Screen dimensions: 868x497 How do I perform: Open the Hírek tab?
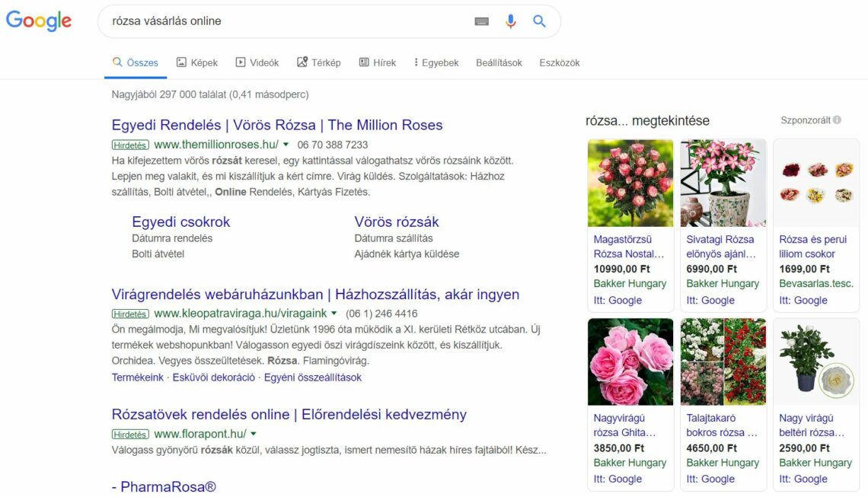click(378, 62)
